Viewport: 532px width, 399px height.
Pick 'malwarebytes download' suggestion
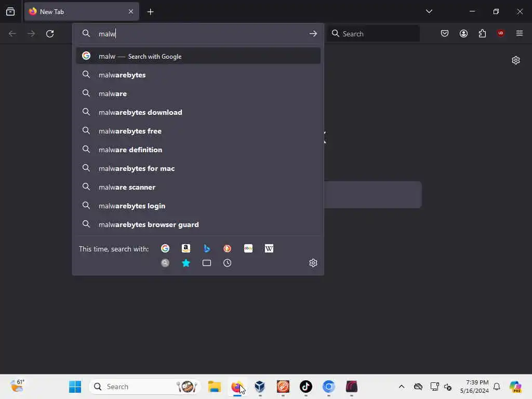click(198, 112)
